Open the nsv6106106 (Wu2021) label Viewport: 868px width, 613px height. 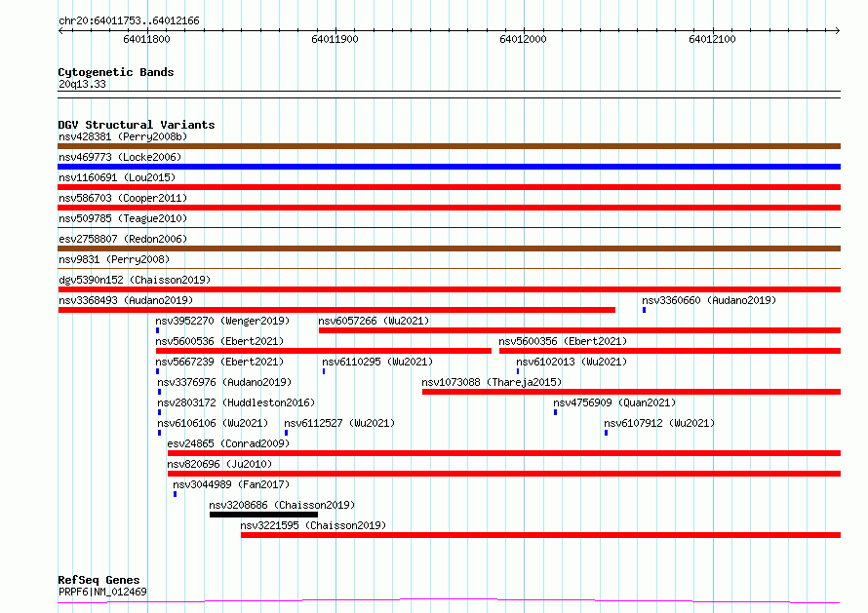[213, 423]
